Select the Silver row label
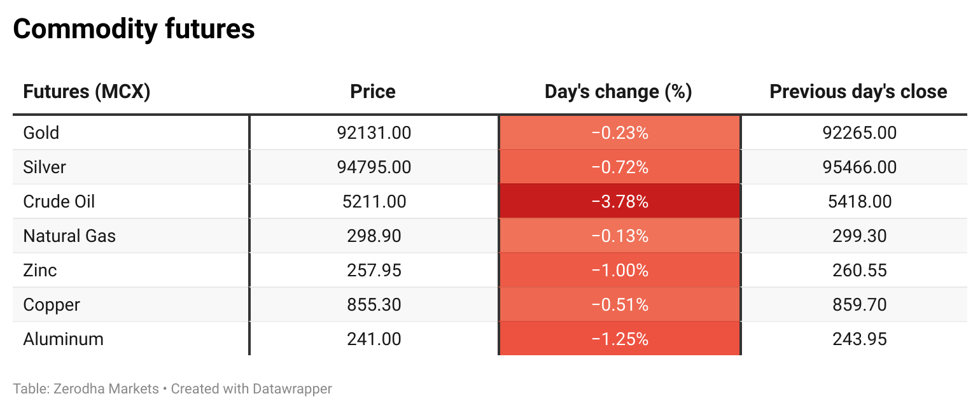980x410 pixels. [x=45, y=167]
